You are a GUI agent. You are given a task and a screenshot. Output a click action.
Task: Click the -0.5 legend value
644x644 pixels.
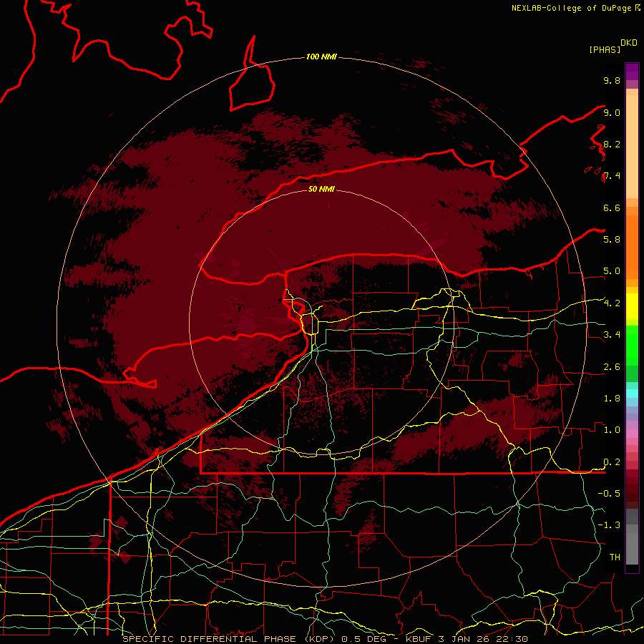click(609, 493)
